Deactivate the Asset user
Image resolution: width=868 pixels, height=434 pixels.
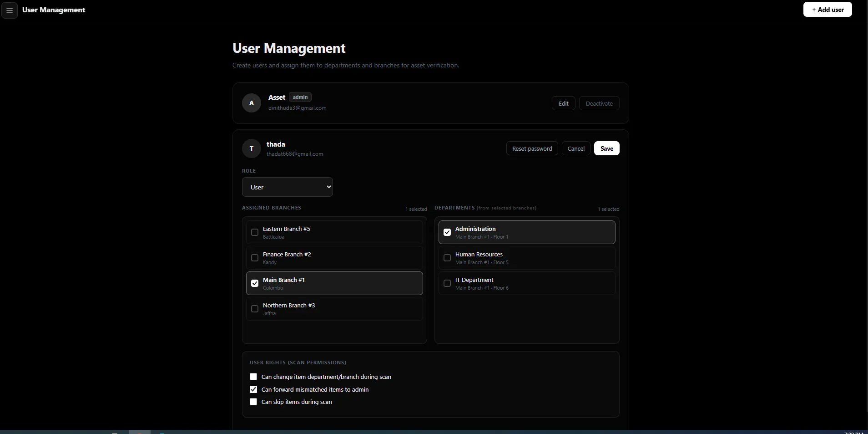point(599,103)
